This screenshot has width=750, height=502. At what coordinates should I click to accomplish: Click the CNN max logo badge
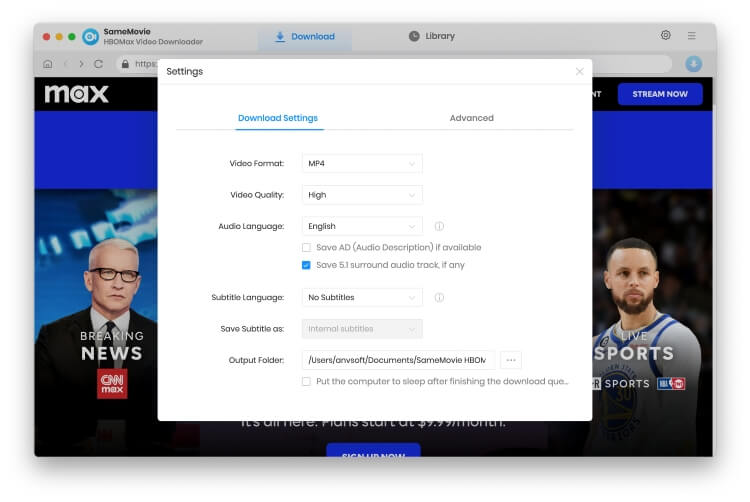(112, 383)
